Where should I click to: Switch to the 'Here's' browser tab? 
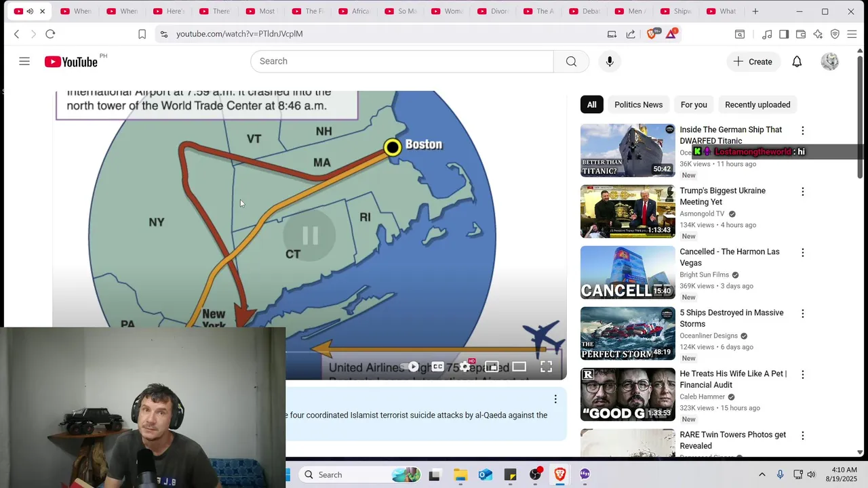pos(169,12)
